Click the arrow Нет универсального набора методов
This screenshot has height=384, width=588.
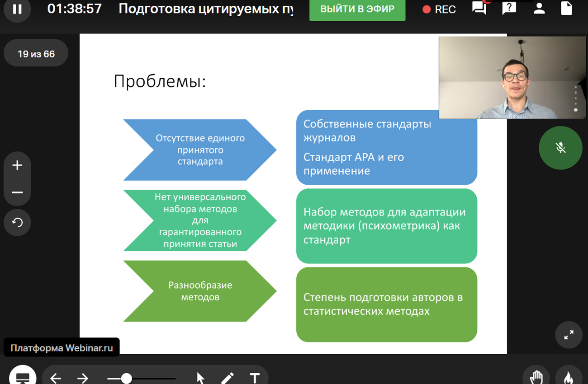pos(200,220)
